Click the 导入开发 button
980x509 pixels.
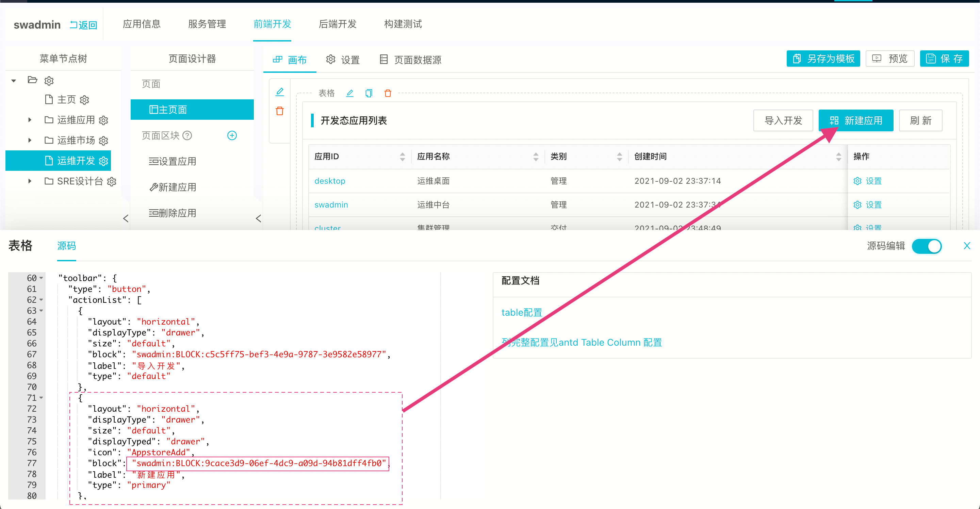(x=783, y=120)
